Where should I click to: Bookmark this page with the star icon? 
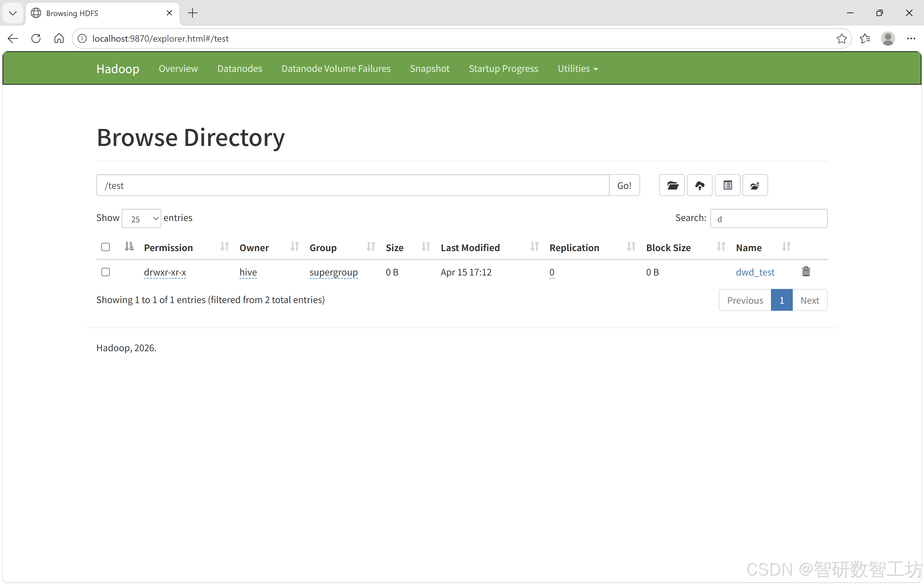point(842,38)
